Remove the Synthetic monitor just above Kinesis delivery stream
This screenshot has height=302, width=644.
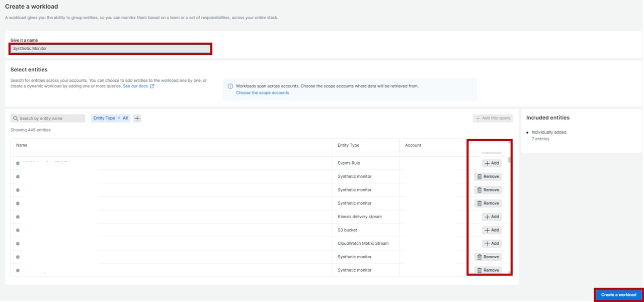click(488, 204)
